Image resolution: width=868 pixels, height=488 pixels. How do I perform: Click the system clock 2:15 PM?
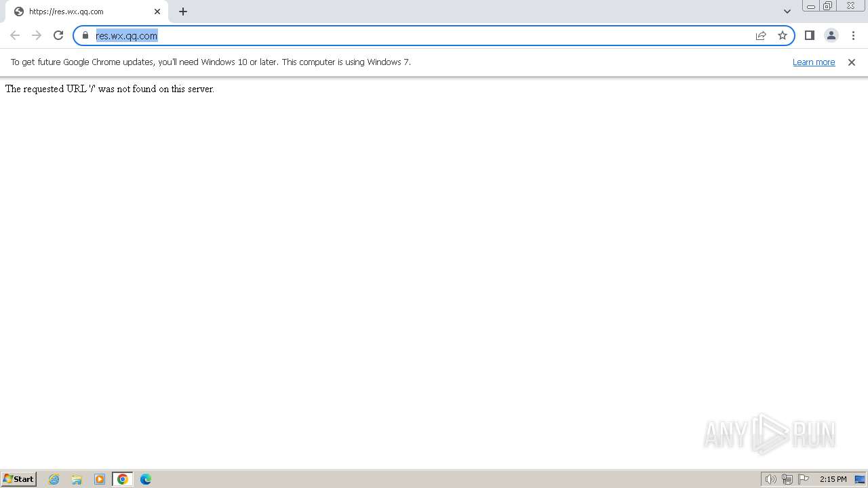click(833, 479)
